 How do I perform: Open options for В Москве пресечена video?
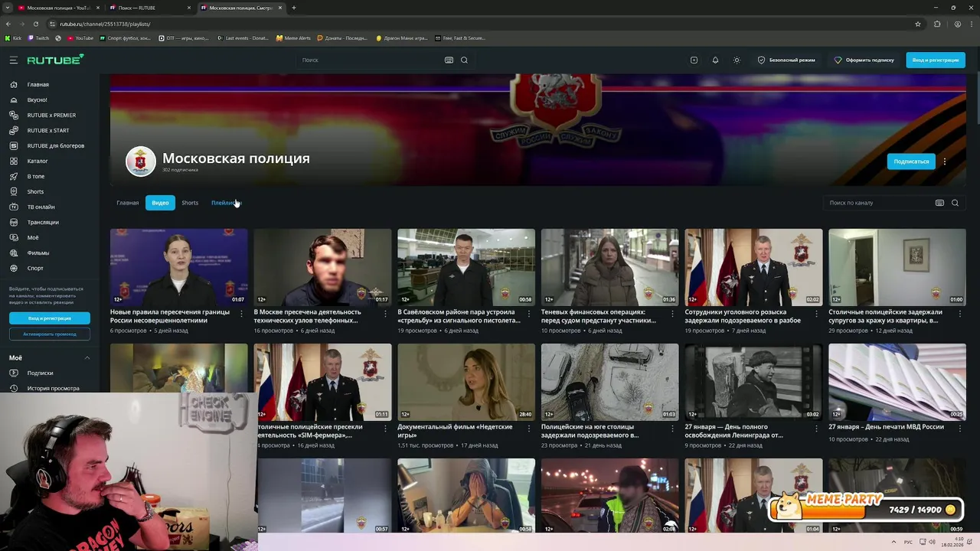[385, 313]
